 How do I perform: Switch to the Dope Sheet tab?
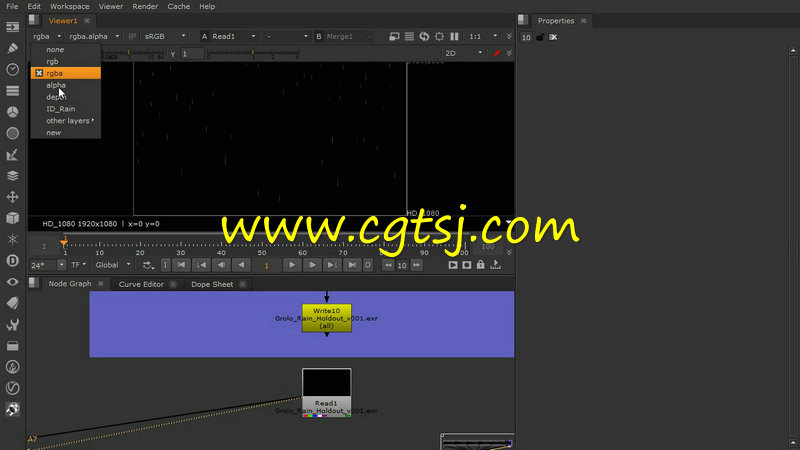(x=212, y=284)
